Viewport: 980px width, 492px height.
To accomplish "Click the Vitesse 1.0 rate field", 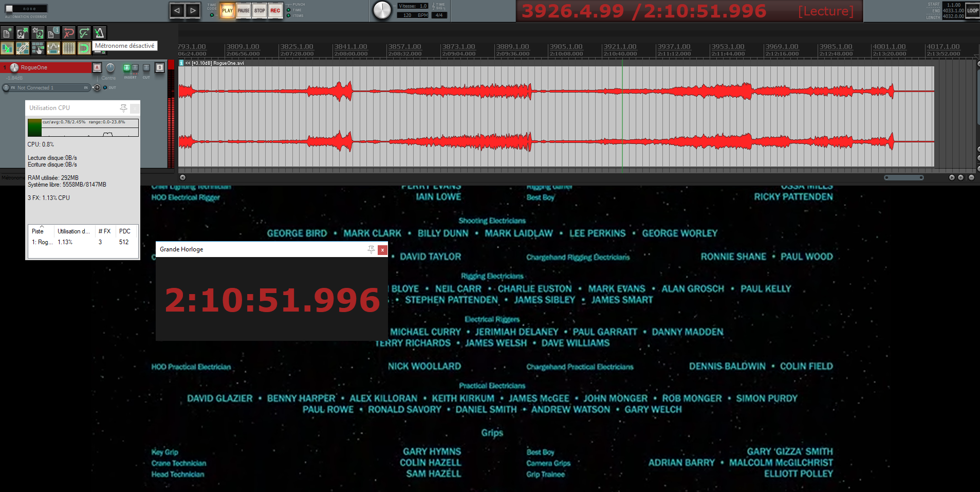I will click(413, 6).
